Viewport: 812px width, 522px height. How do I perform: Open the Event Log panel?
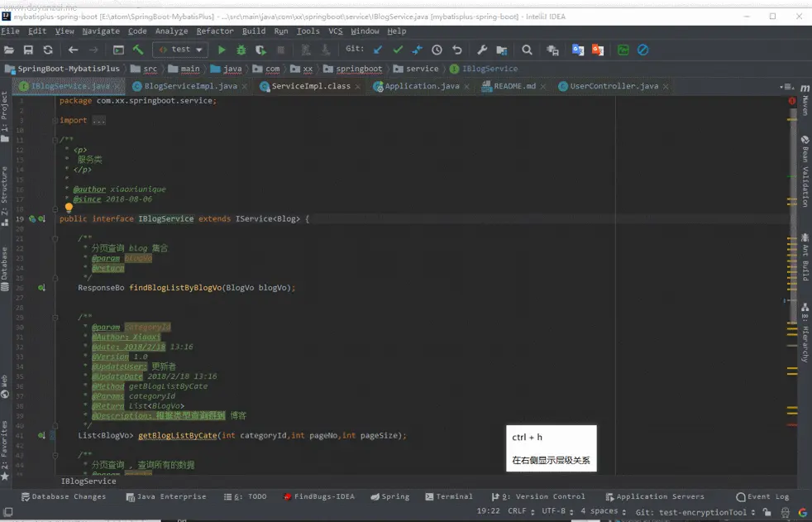tap(762, 496)
